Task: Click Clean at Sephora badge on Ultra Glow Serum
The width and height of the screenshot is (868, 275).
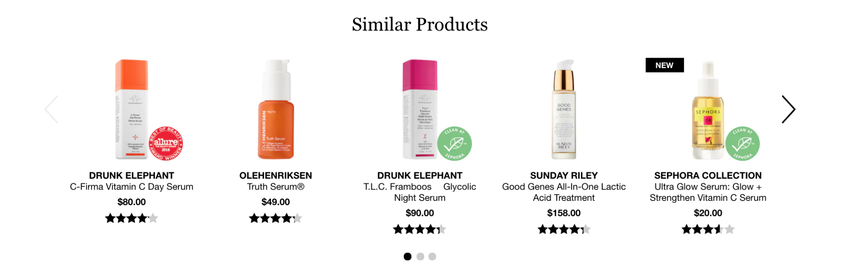Action: tap(743, 144)
